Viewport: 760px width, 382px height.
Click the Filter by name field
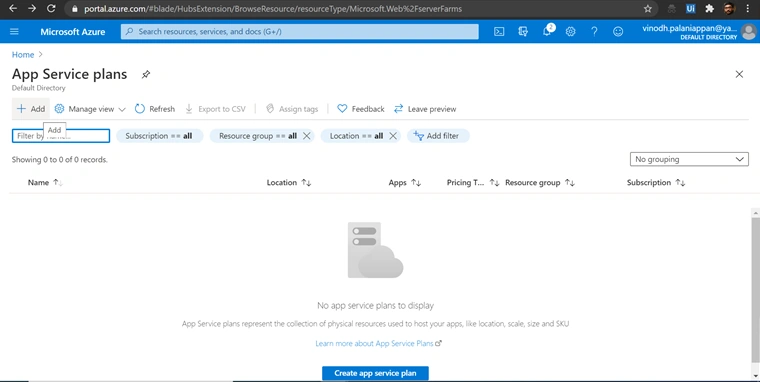[61, 136]
